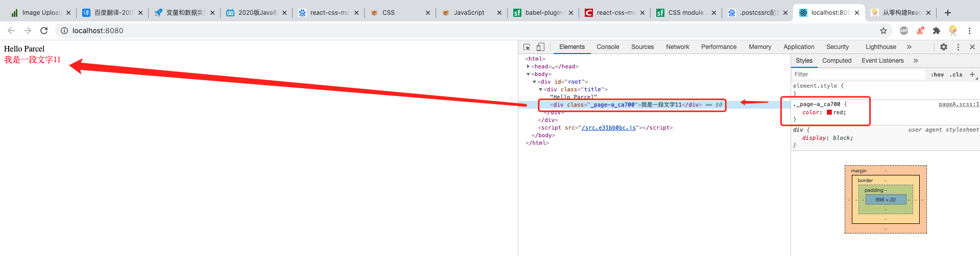Collapse the div class title node
This screenshot has width=980, height=256.
tap(540, 90)
